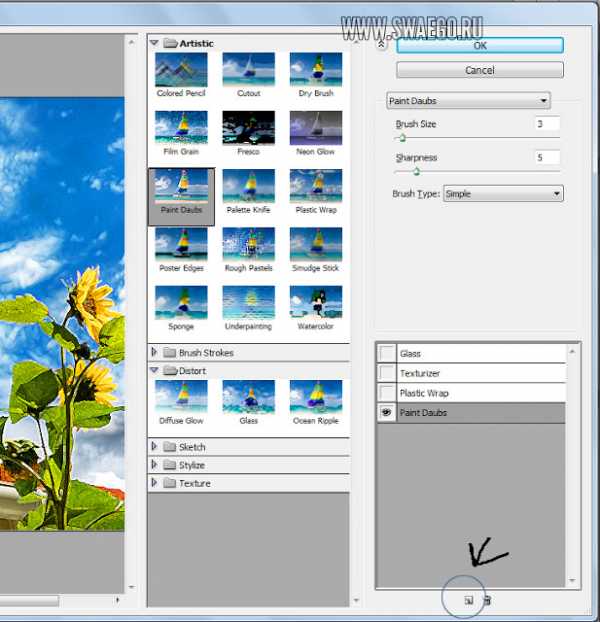This screenshot has width=600, height=622.
Task: Click the effect layers scrollbar down arrow
Action: pos(572,580)
